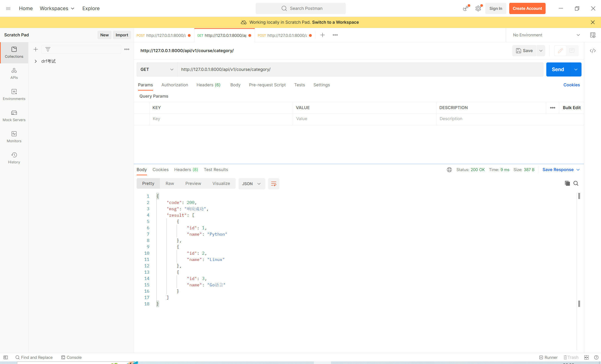The image size is (601, 364).
Task: Expand the drf考试 collection
Action: (36, 61)
